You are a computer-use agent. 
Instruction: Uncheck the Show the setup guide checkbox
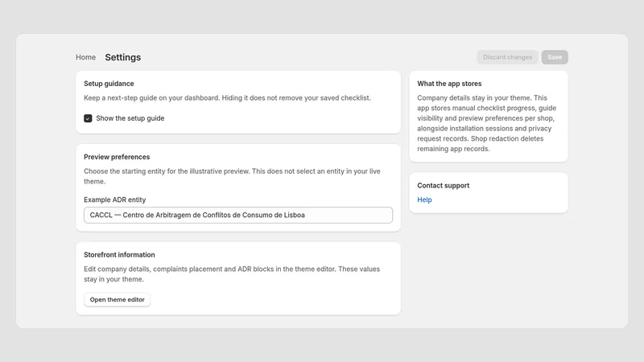[x=88, y=118]
